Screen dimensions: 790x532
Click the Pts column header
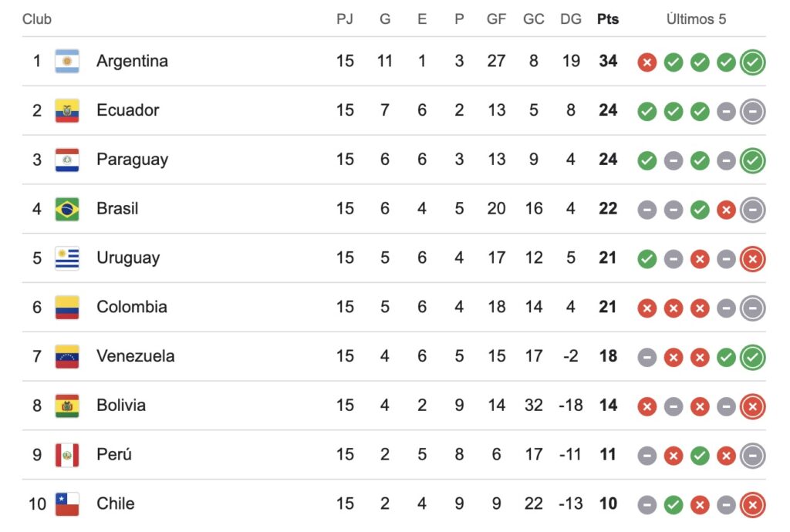click(x=608, y=19)
